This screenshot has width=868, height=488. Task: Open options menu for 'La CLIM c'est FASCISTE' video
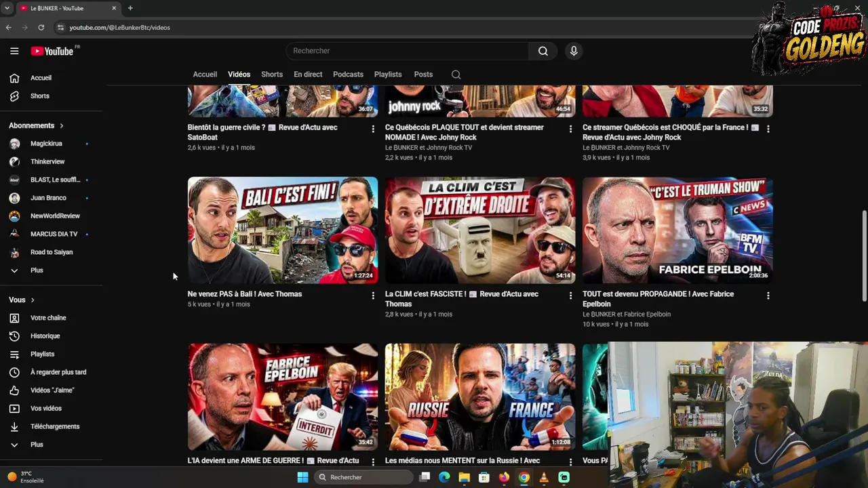(x=570, y=296)
